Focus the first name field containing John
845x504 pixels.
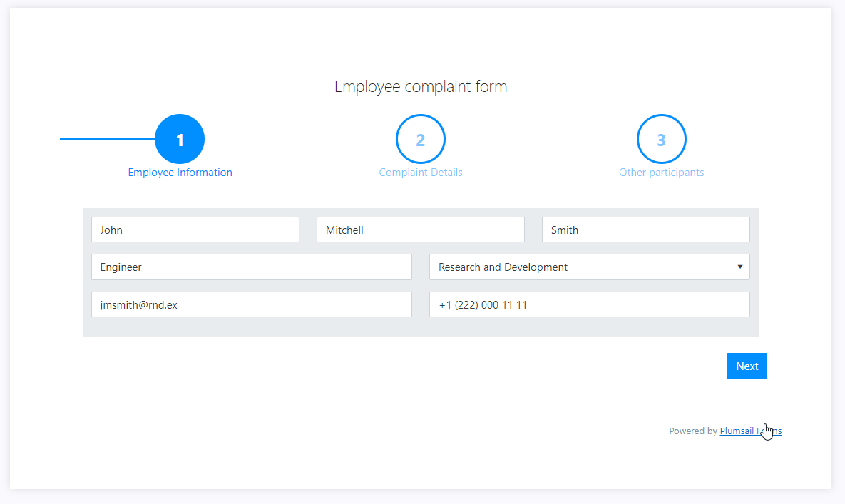(x=195, y=230)
